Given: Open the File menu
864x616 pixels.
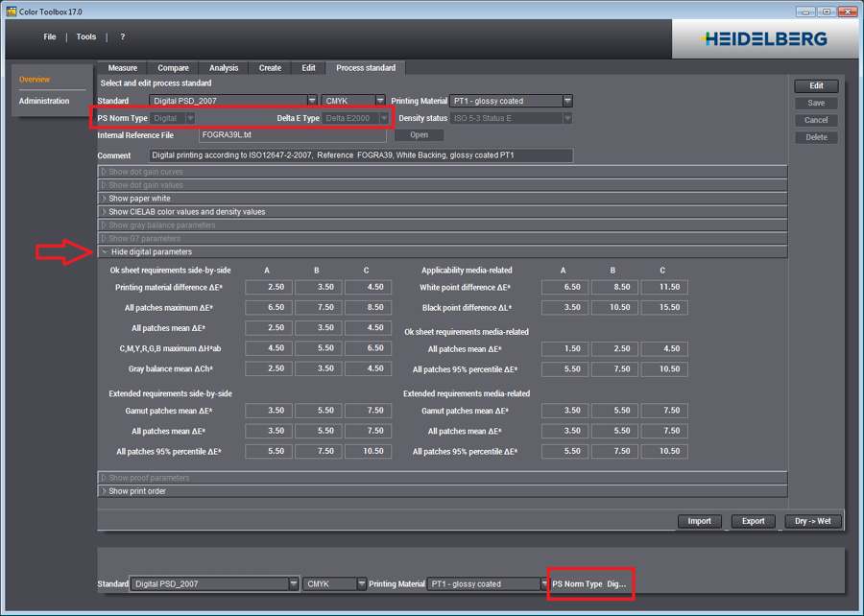Looking at the screenshot, I should tap(49, 36).
